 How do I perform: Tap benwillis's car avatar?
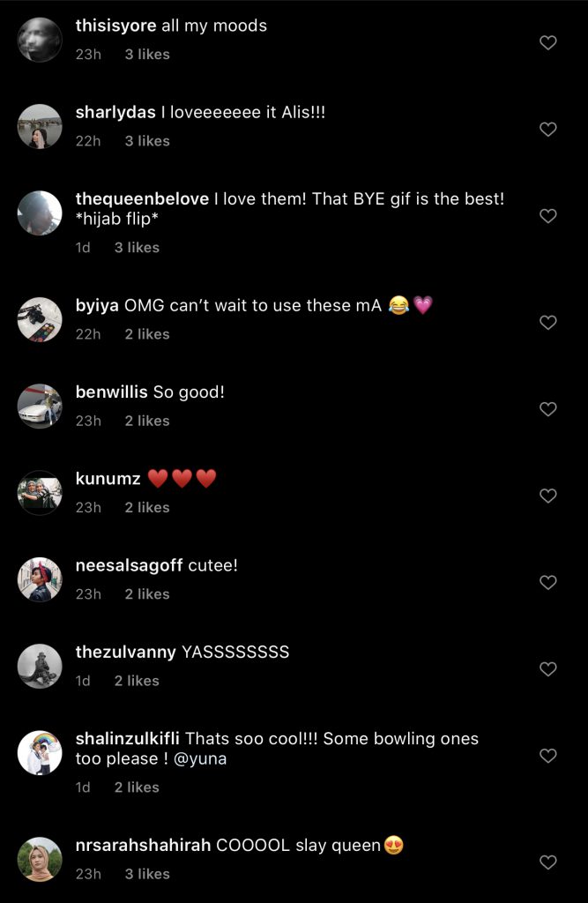(40, 406)
